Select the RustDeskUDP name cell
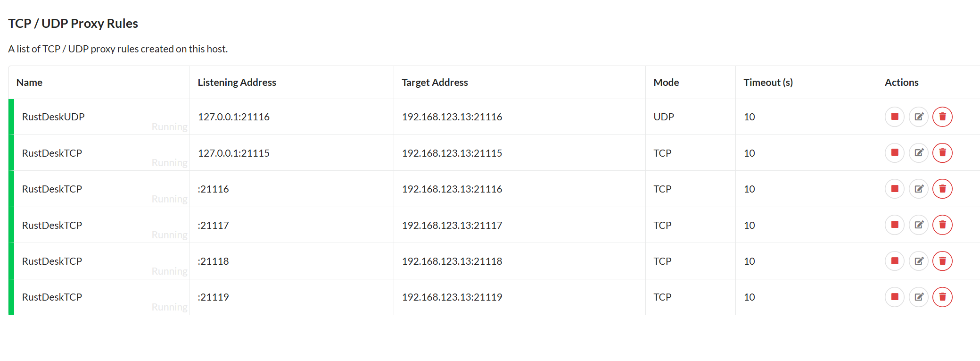This screenshot has height=361, width=980. coord(101,117)
